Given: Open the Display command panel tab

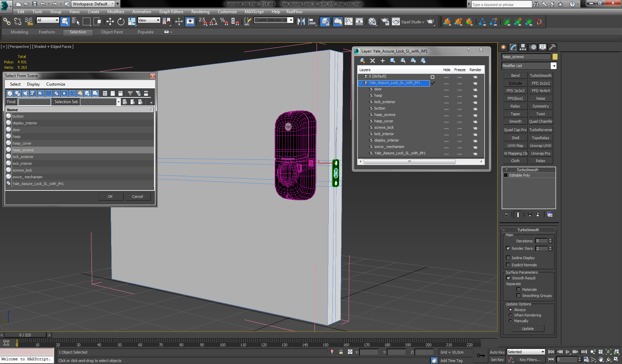Looking at the screenshot, I should click(542, 47).
